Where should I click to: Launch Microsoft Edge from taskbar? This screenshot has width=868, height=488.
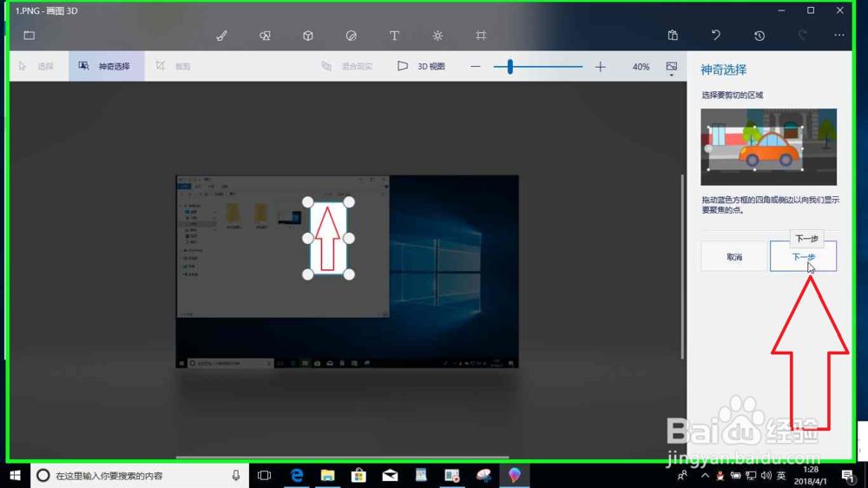point(297,475)
